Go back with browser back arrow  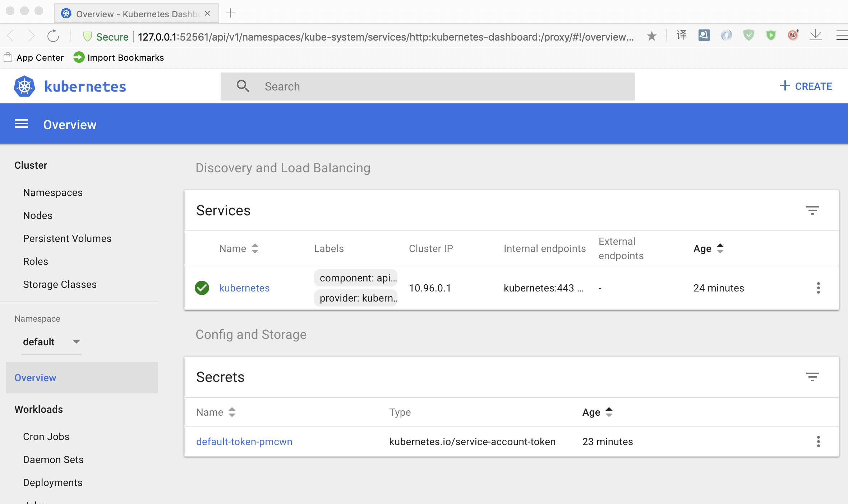[11, 36]
